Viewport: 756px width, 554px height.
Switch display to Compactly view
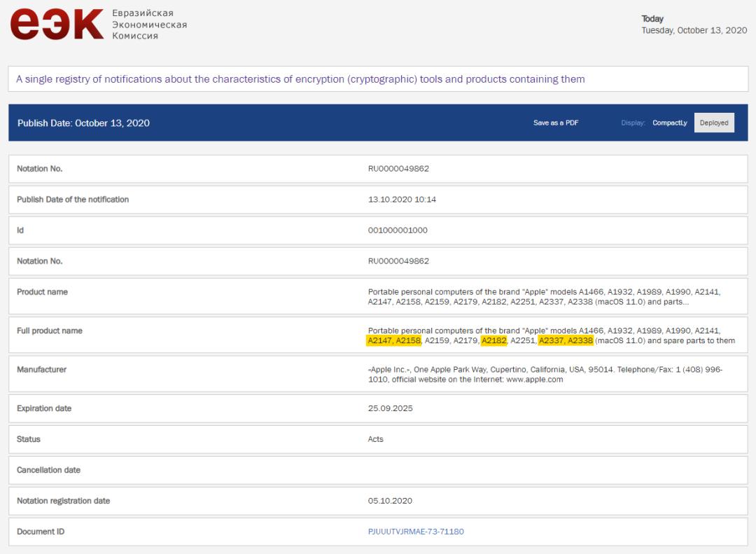point(669,123)
